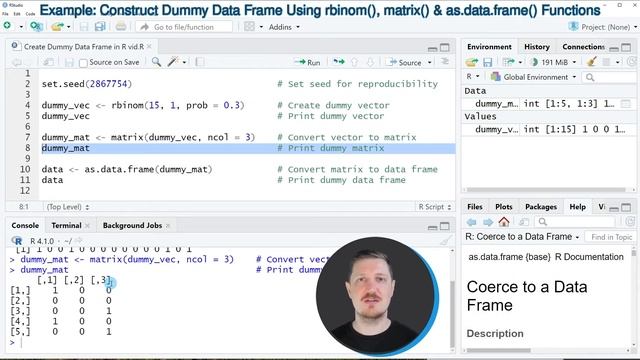Switch to the Help tab

click(x=578, y=207)
